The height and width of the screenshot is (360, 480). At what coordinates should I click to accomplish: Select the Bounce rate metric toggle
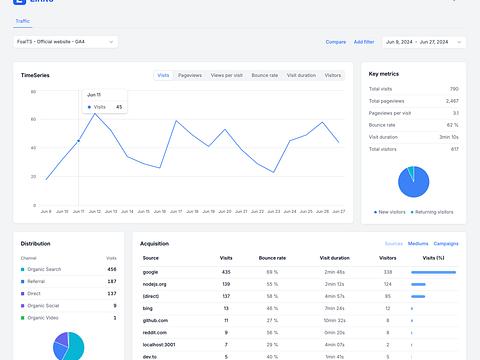pyautogui.click(x=265, y=75)
